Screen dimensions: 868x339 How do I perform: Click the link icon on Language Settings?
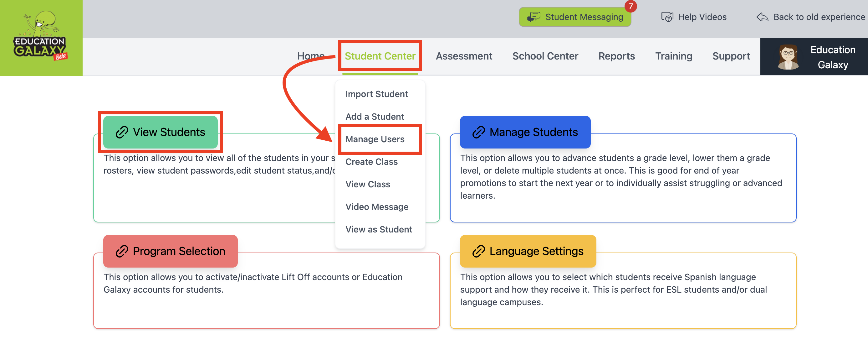(478, 251)
